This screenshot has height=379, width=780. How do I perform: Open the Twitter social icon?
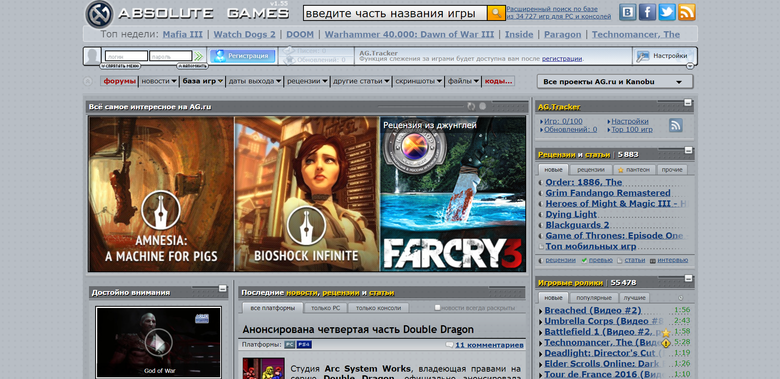667,12
